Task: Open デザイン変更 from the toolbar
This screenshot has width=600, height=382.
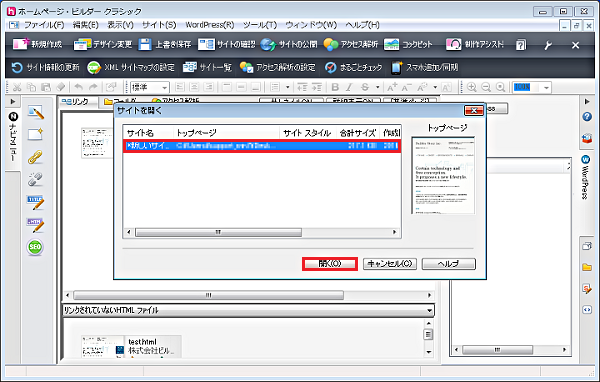Action: coord(82,44)
